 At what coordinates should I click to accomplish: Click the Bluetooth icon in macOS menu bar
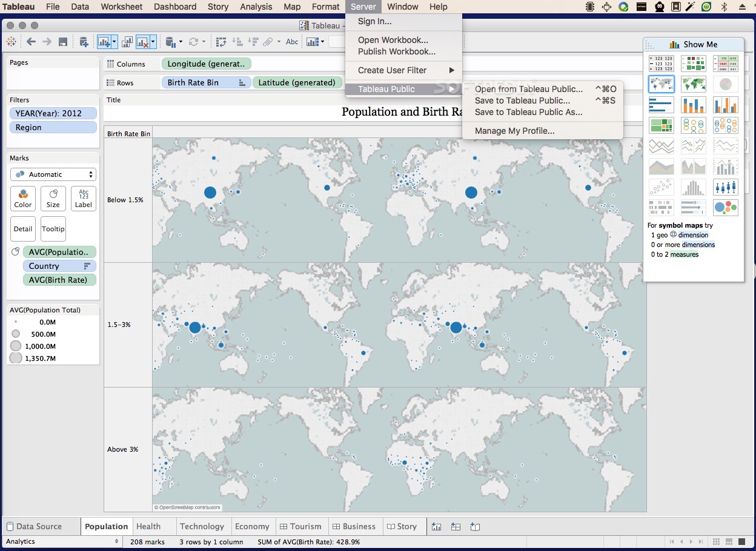click(724, 7)
